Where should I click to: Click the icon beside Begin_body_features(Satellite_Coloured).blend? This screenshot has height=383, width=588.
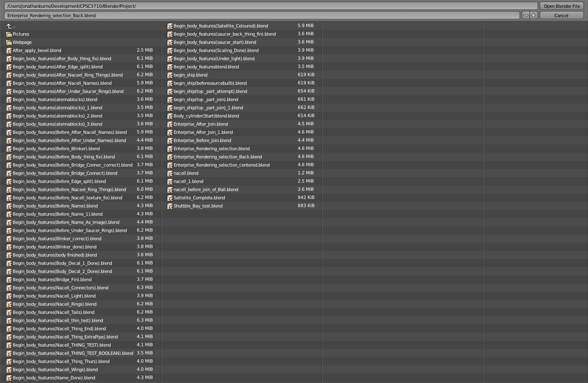(170, 26)
